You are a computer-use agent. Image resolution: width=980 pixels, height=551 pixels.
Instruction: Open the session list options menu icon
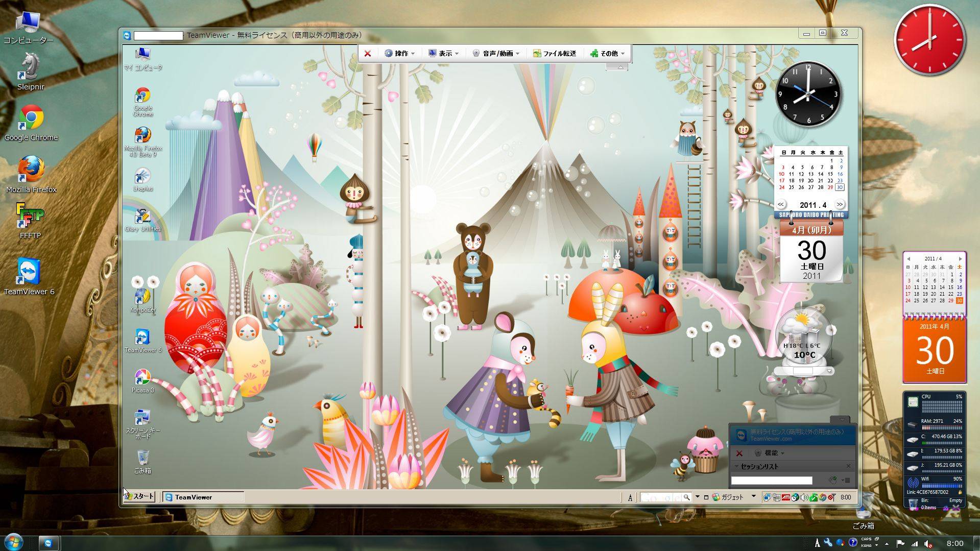pyautogui.click(x=846, y=480)
